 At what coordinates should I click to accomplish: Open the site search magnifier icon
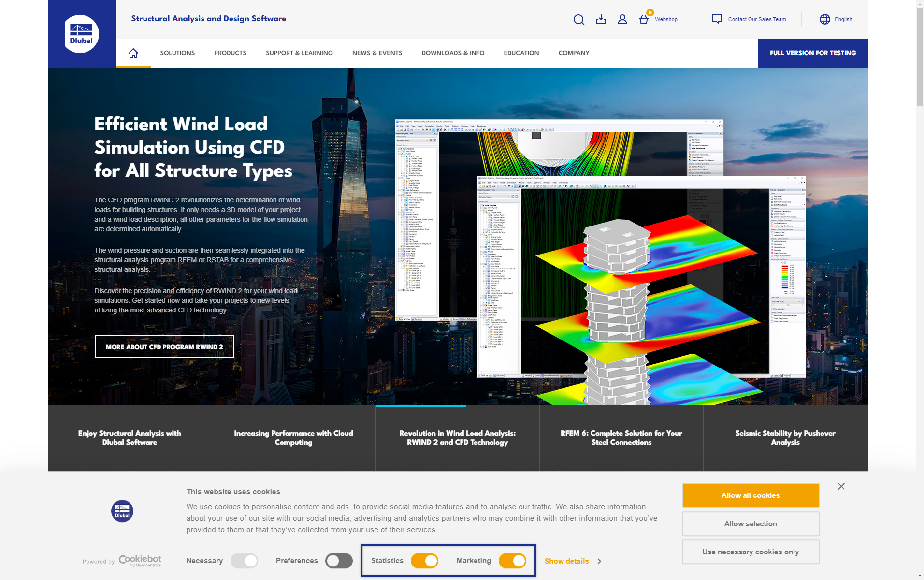pyautogui.click(x=578, y=19)
